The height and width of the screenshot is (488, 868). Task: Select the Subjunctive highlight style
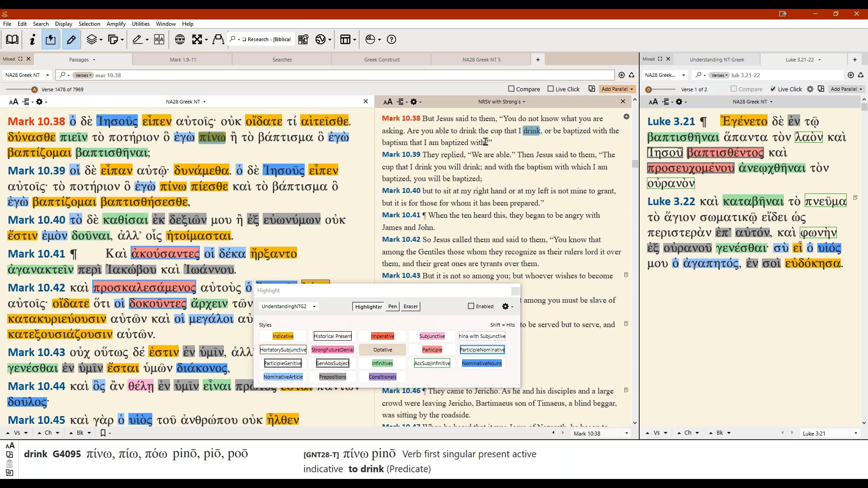pyautogui.click(x=431, y=336)
